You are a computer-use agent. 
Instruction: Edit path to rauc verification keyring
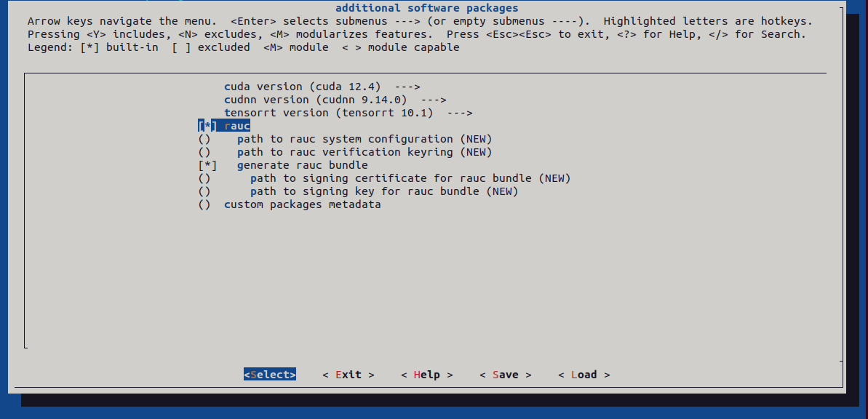point(345,152)
